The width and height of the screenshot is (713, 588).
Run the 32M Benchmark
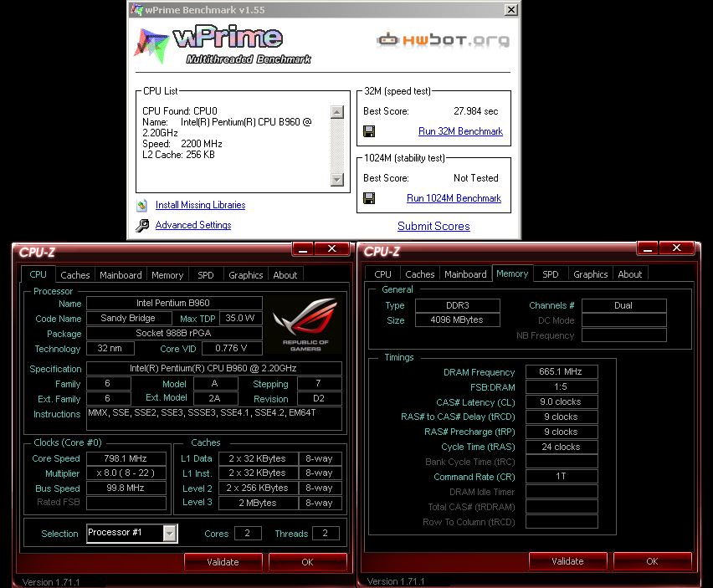point(460,131)
